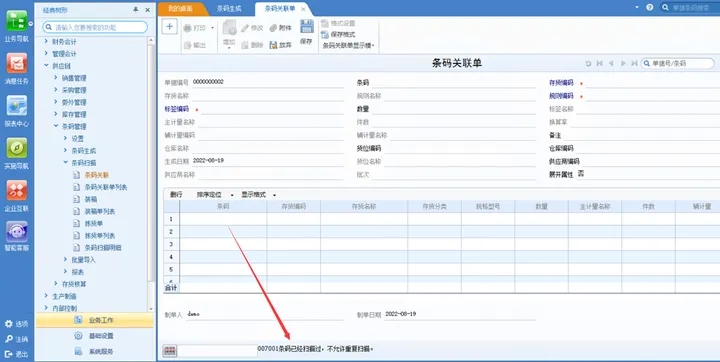Viewport: 720px width, 362px height.
Task: Switch to the 条码生成 tab
Action: pos(229,9)
